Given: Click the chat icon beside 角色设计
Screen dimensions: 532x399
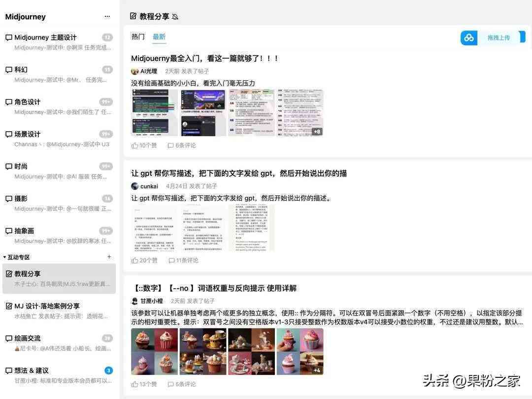Looking at the screenshot, I should [x=9, y=102].
